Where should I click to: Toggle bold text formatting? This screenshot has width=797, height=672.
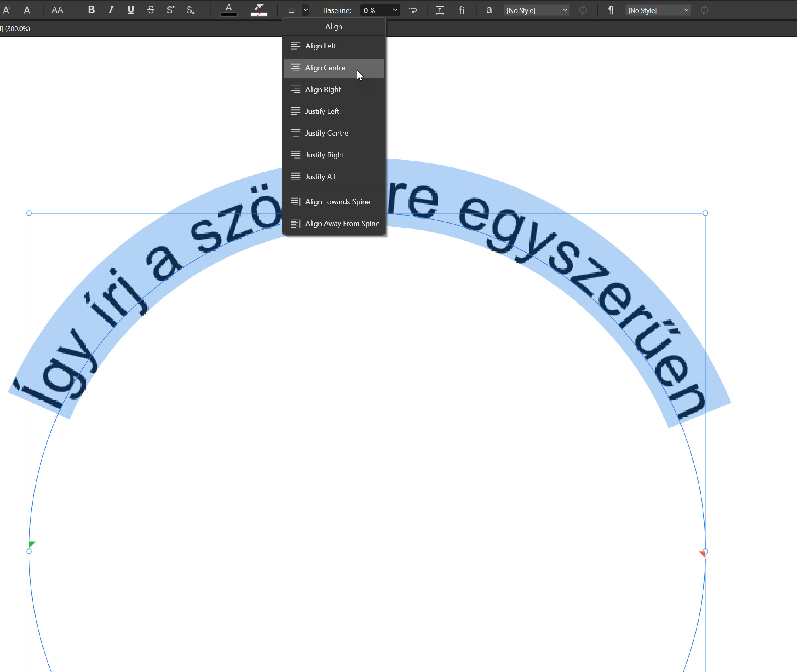(92, 10)
